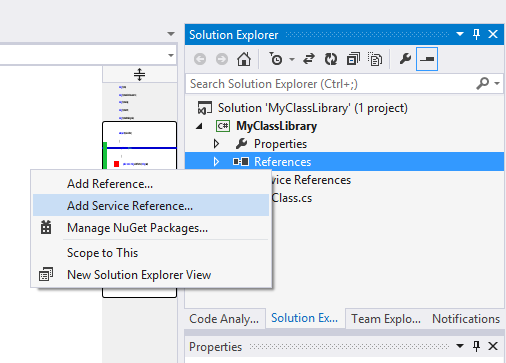506x363 pixels.
Task: Click the Solution Explorer title bar
Action: pos(344,34)
